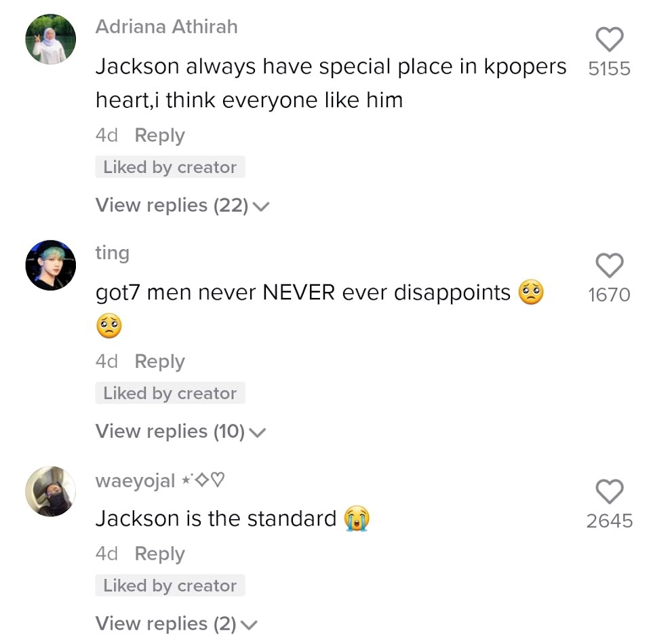Reply to Adriana Athirah's comment
This screenshot has height=644, width=651.
(160, 136)
